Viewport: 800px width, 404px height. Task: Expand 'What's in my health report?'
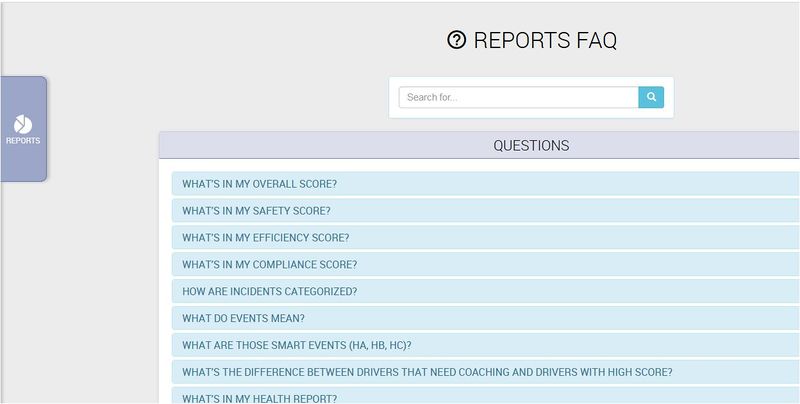tap(259, 398)
